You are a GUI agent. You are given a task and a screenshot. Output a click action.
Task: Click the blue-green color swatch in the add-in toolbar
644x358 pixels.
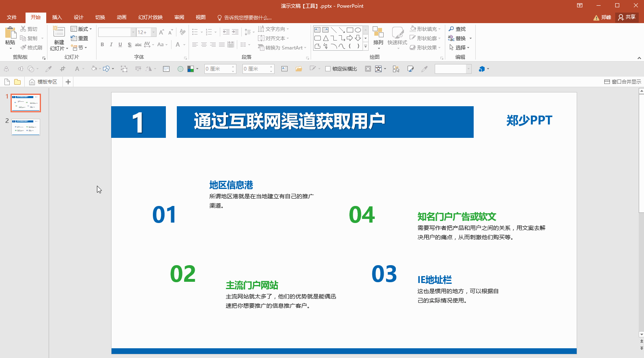click(191, 69)
